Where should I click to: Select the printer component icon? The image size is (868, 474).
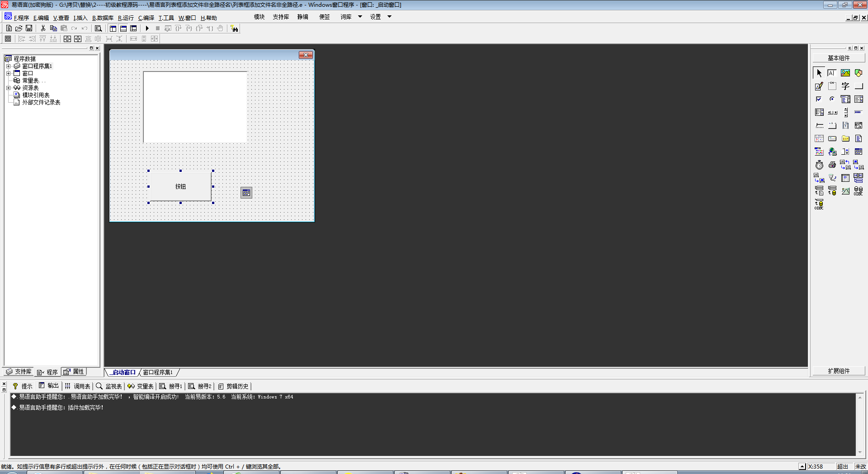coord(832,165)
